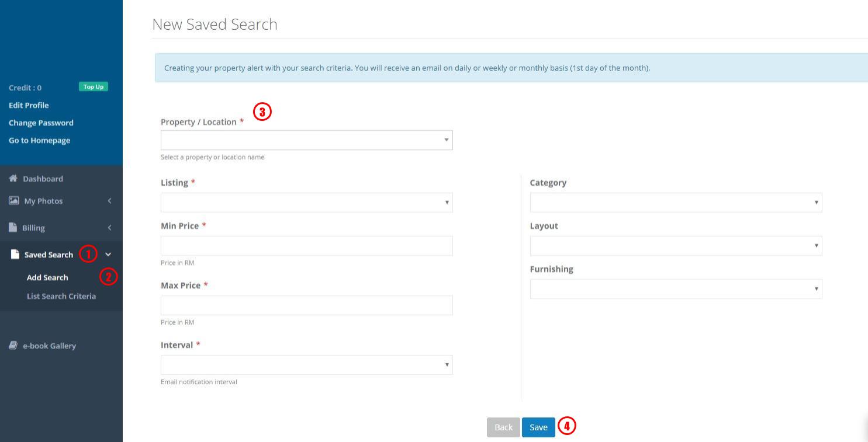
Task: Click the e-book Gallery book icon
Action: coord(13,346)
